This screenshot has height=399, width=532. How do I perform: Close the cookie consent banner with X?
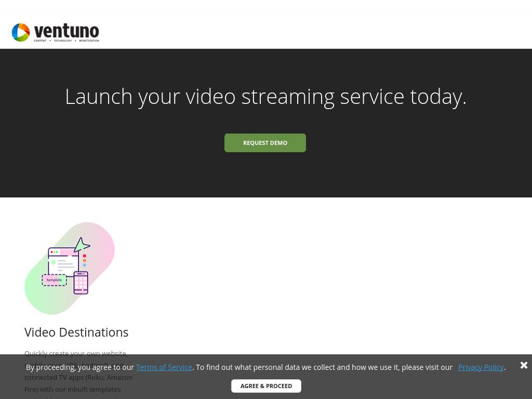(524, 365)
